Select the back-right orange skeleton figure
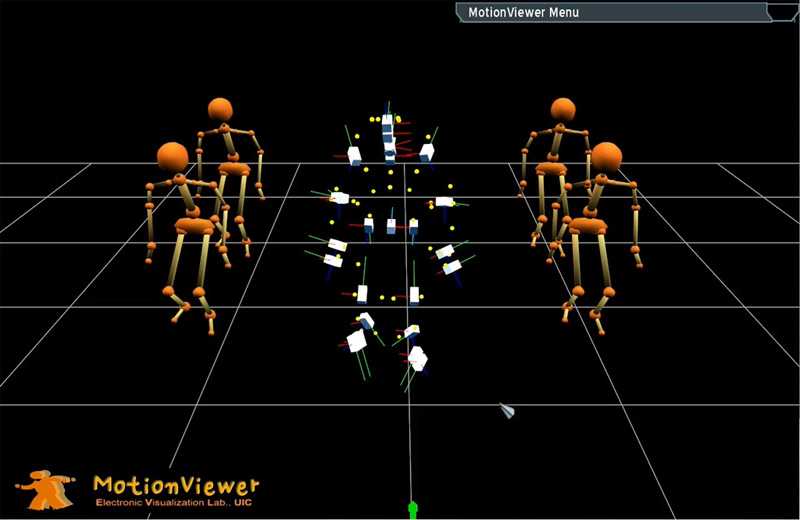800x520 pixels. (555, 172)
